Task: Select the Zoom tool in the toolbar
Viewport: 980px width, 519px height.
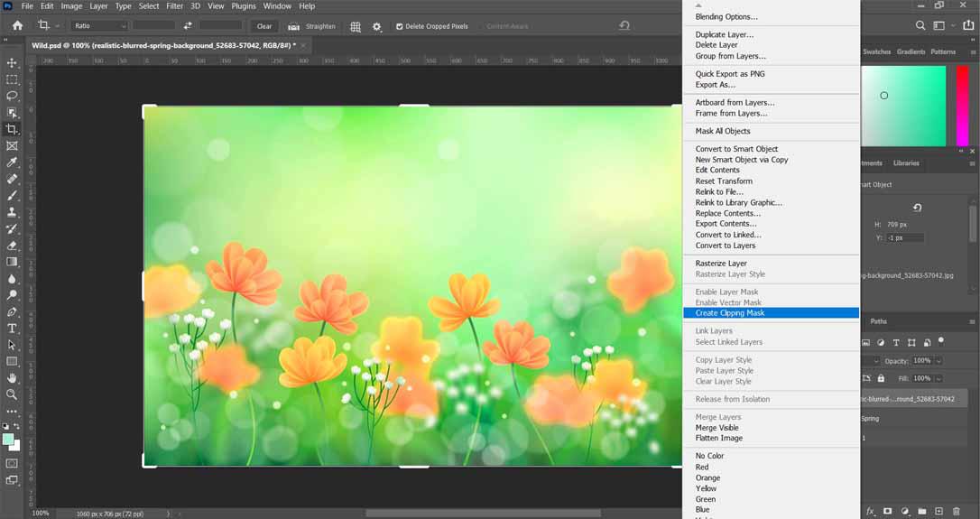Action: tap(12, 394)
